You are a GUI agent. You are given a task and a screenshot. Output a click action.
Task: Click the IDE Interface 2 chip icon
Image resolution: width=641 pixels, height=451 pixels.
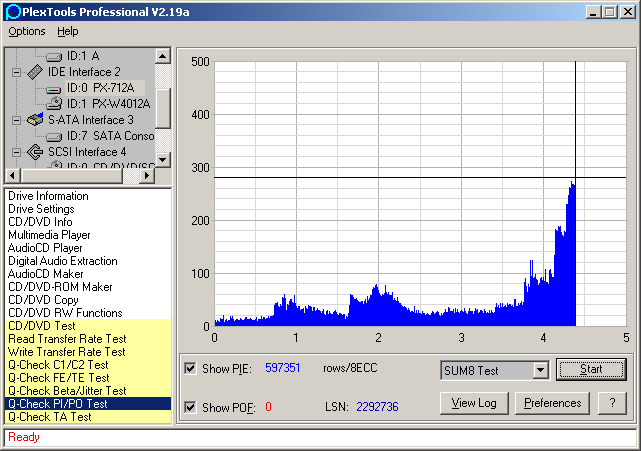[x=35, y=72]
